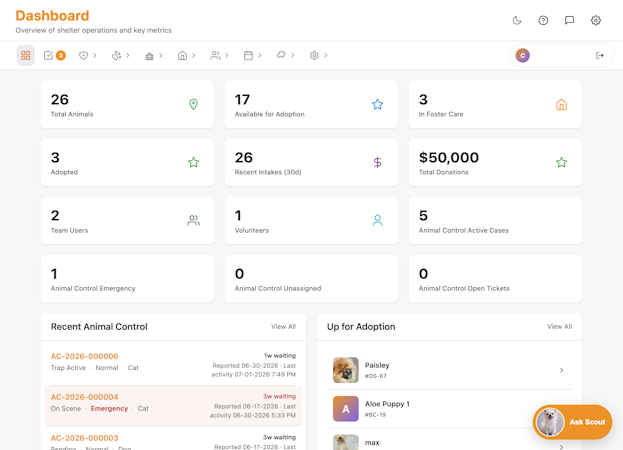Screen dimensions: 623x450
Task: Toggle dark mode with the moon icon
Action: tap(517, 20)
